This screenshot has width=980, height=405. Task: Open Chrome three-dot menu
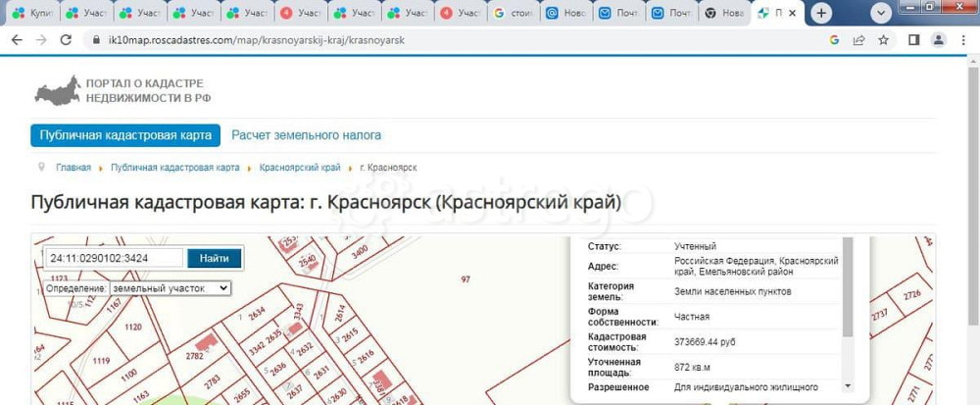(962, 40)
